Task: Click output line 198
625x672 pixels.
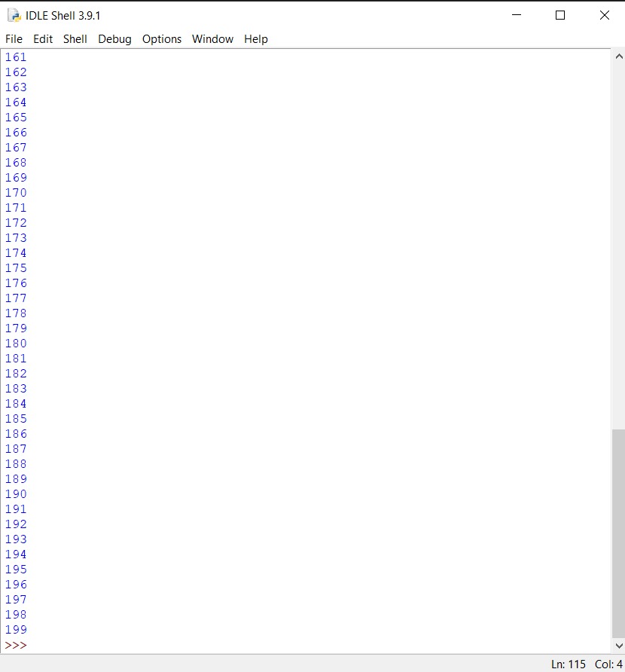Action: 16,615
